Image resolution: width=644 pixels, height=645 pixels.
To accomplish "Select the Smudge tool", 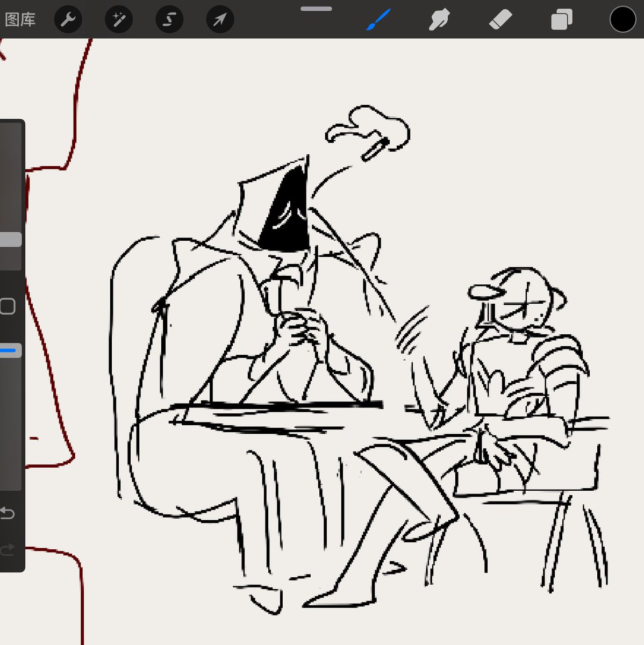I will [439, 20].
